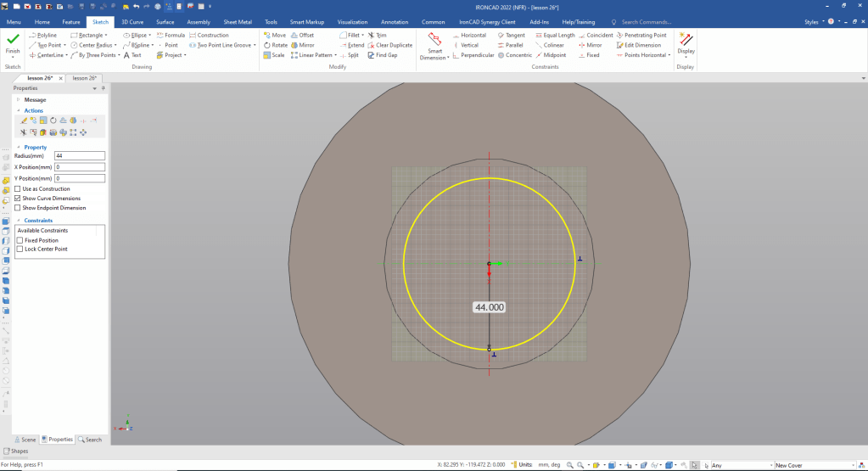Image resolution: width=868 pixels, height=471 pixels.
Task: Click the Edit Dimension tool
Action: click(x=642, y=45)
